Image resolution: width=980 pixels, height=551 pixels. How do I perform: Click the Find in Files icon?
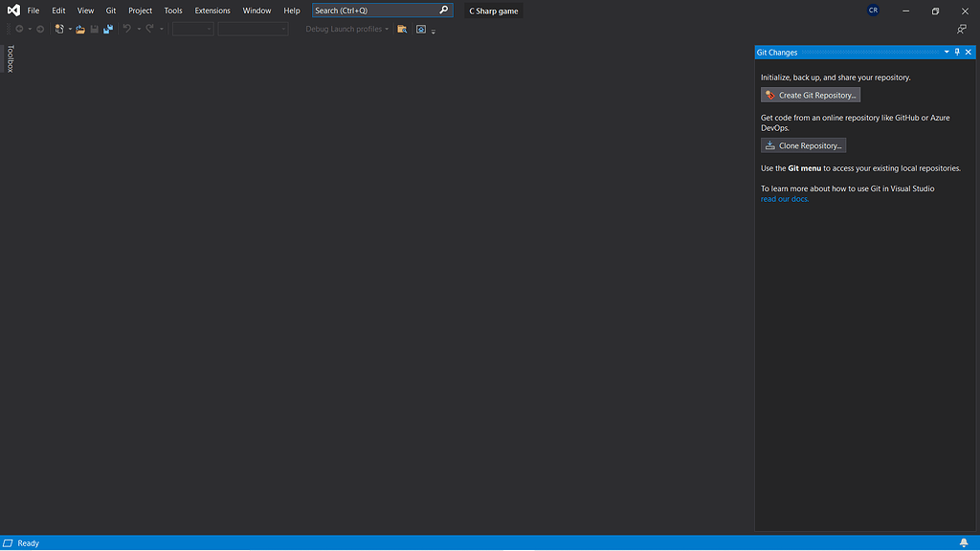[x=402, y=29]
